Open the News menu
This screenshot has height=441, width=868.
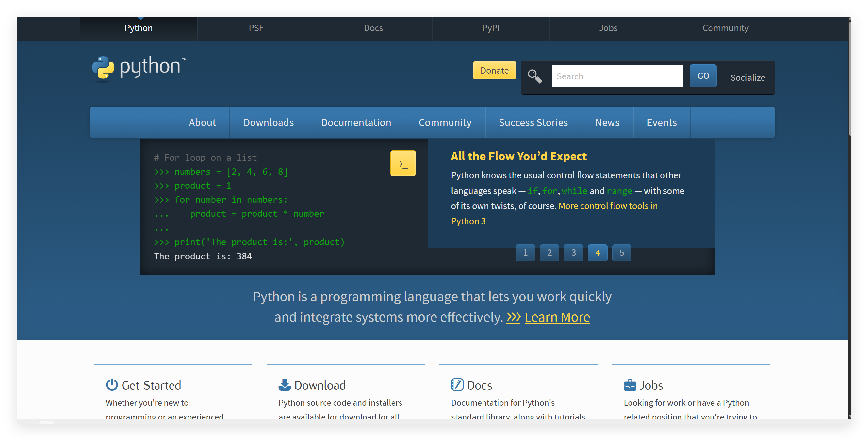pyautogui.click(x=607, y=122)
